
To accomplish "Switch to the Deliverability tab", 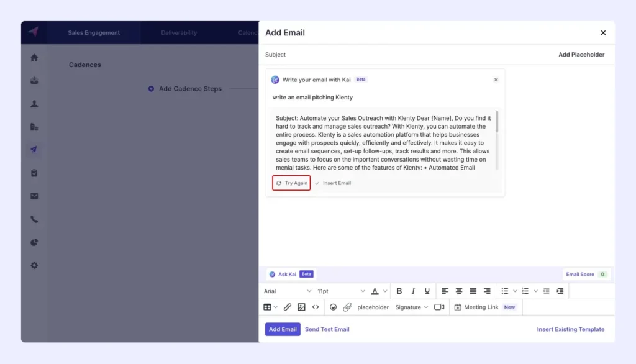I will (x=179, y=32).
